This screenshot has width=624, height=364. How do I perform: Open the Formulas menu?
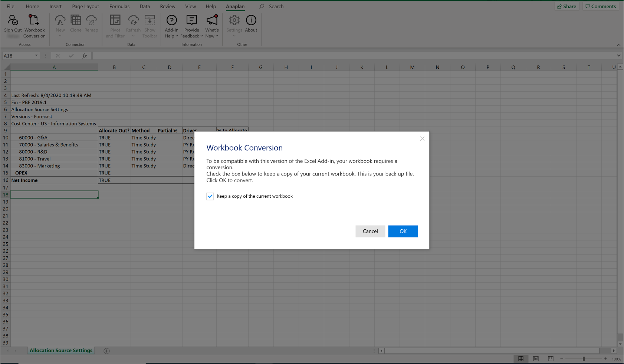119,6
